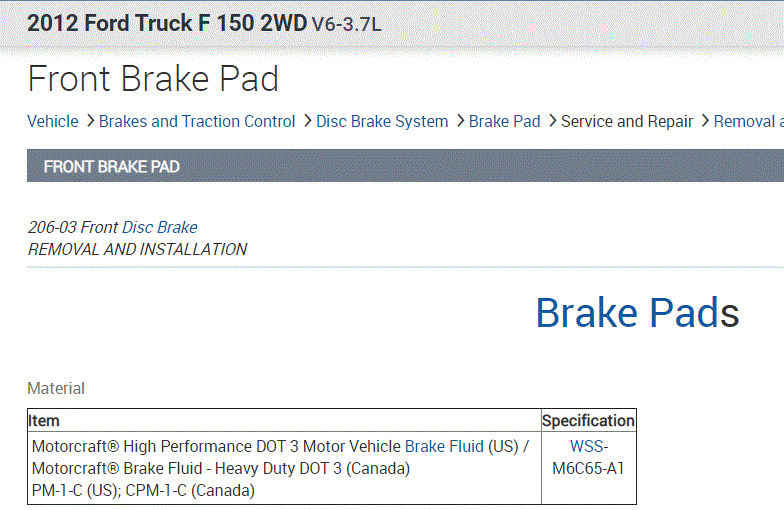Click the chevron before Brake Pad breadcrumb
The height and width of the screenshot is (510, 784).
click(x=459, y=121)
